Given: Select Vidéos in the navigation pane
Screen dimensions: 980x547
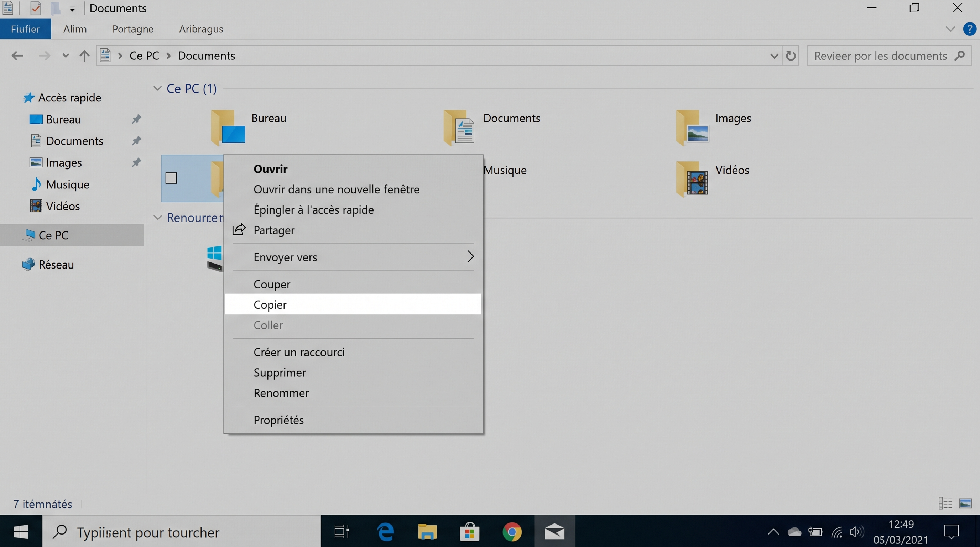Looking at the screenshot, I should coord(54,206).
